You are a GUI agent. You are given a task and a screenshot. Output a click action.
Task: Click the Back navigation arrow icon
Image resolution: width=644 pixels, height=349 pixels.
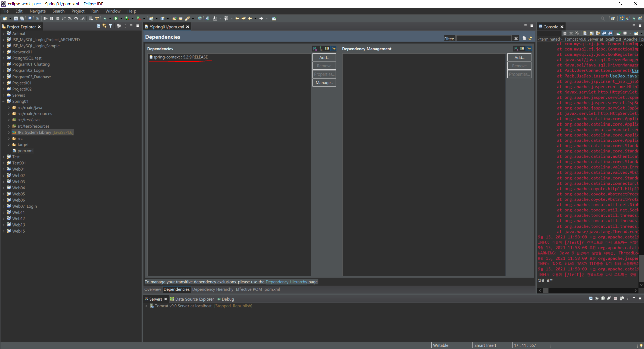pyautogui.click(x=250, y=19)
